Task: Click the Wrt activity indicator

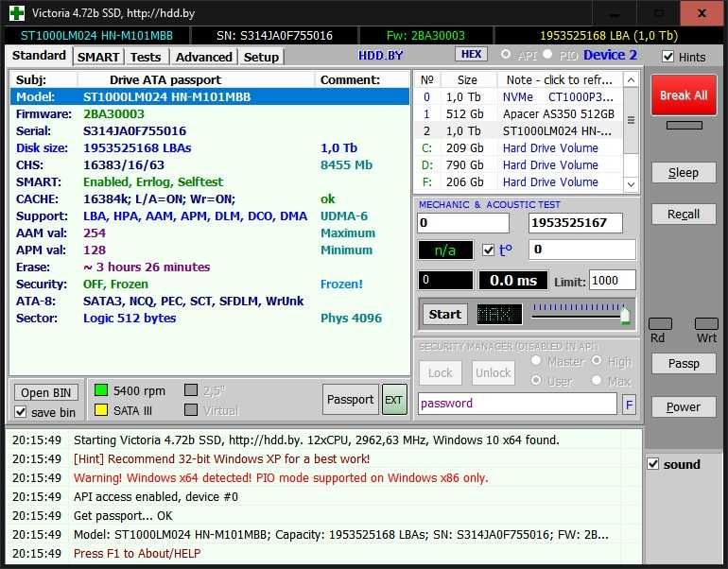Action: tap(706, 323)
